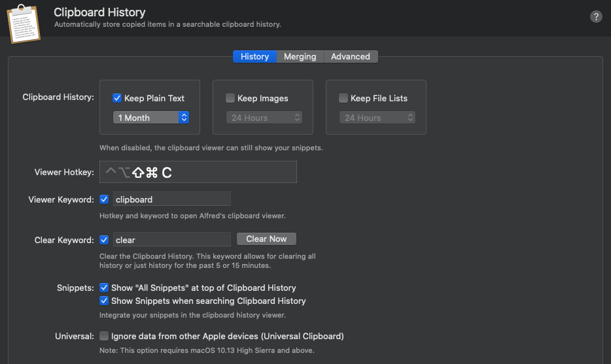This screenshot has height=364, width=611.
Task: Click the clear keyword text field
Action: tap(171, 240)
